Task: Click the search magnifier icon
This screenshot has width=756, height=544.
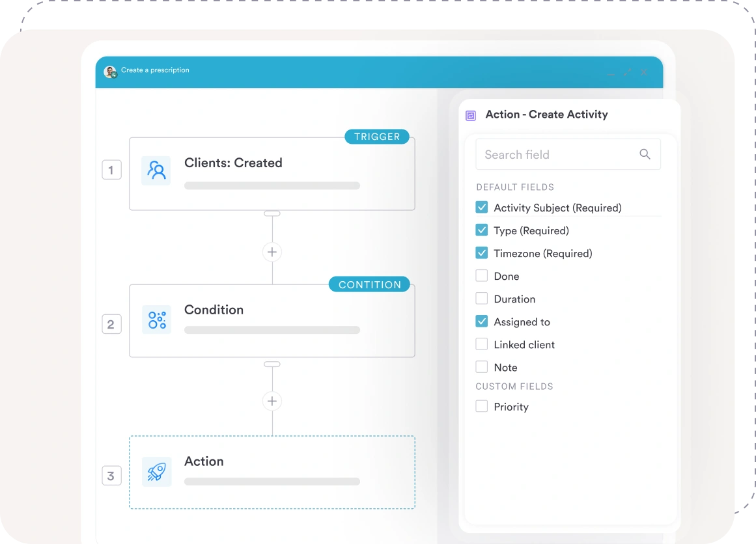Action: coord(645,154)
